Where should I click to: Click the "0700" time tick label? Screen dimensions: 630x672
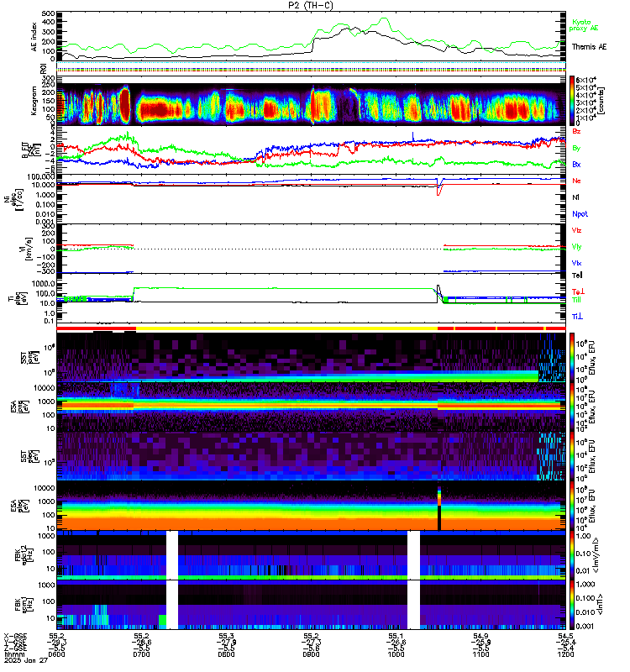pyautogui.click(x=141, y=654)
